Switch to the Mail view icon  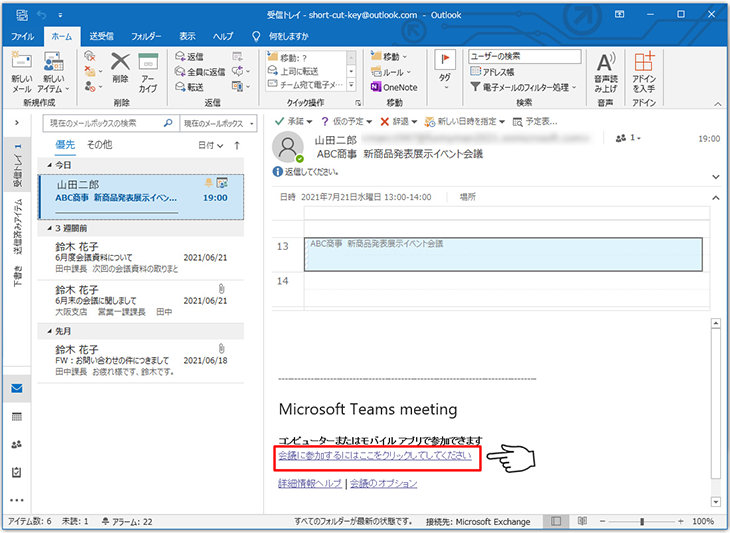coord(17,388)
